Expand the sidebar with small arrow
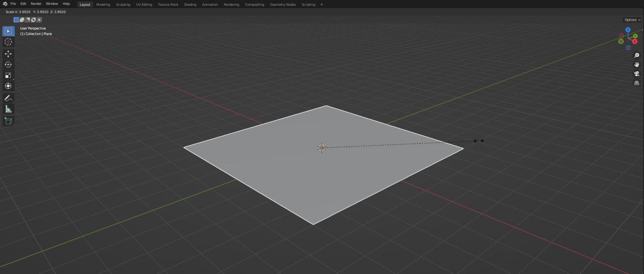644x274 pixels. click(x=642, y=30)
